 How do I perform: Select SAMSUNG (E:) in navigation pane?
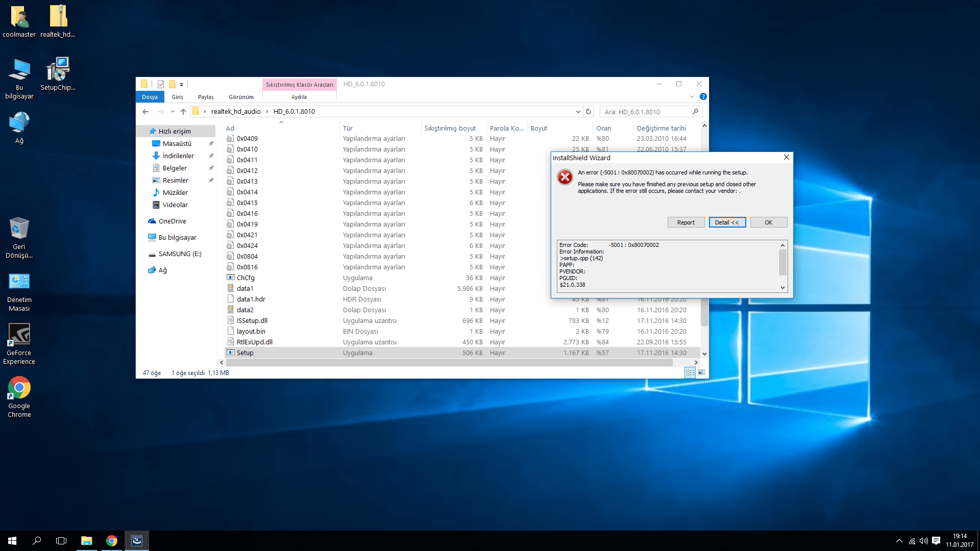coord(180,254)
